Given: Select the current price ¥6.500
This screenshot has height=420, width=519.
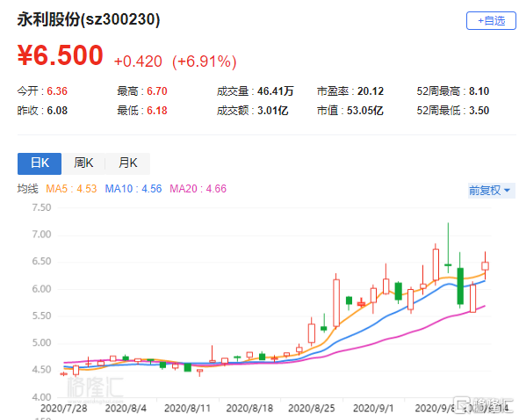Looking at the screenshot, I should pos(61,55).
